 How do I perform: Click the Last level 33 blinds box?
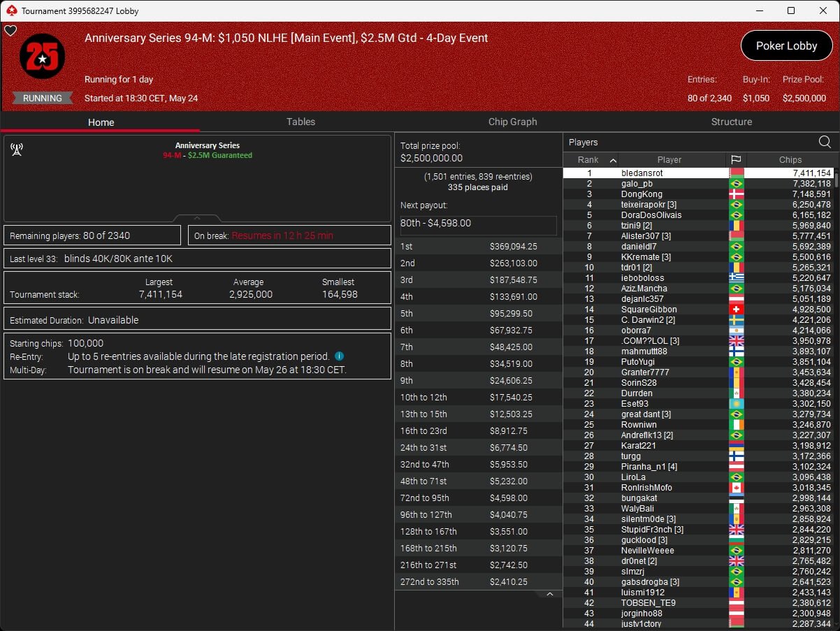pos(197,259)
